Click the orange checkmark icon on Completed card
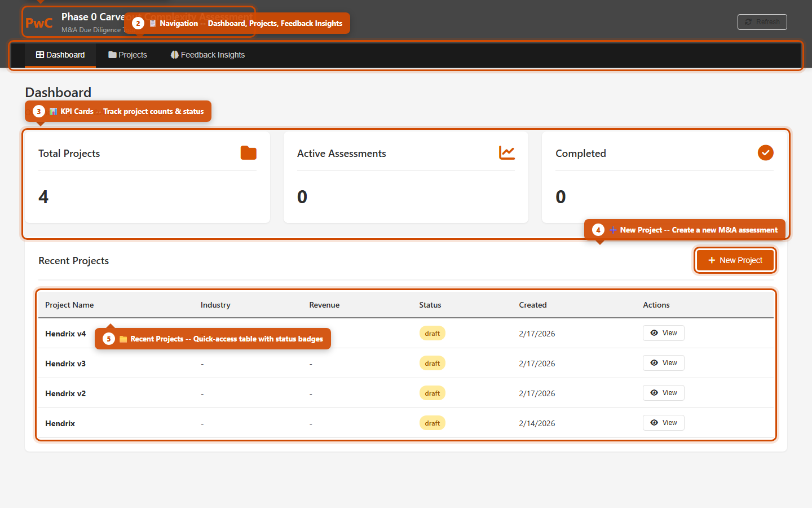Image resolution: width=812 pixels, height=508 pixels. [x=765, y=152]
